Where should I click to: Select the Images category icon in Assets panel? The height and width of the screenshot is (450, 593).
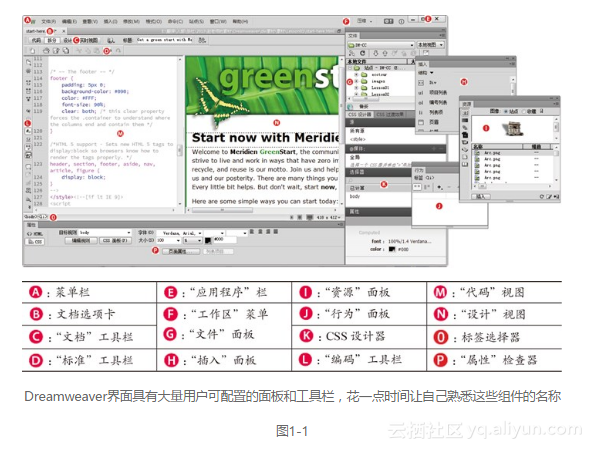(465, 113)
